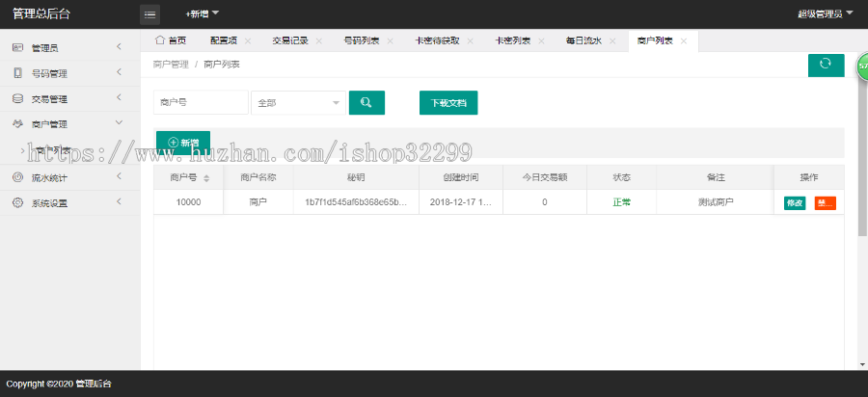Click the 今日交易额 column header
The width and height of the screenshot is (868, 397).
pos(545,178)
